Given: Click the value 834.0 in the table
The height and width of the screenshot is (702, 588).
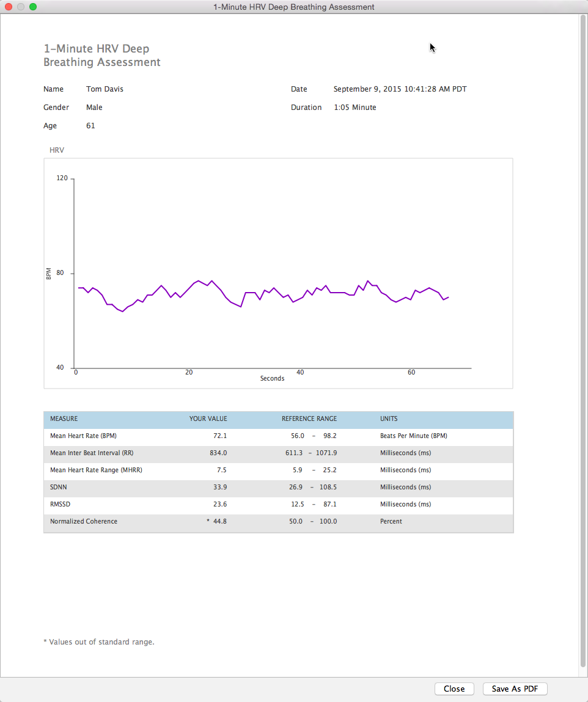Looking at the screenshot, I should [x=218, y=453].
